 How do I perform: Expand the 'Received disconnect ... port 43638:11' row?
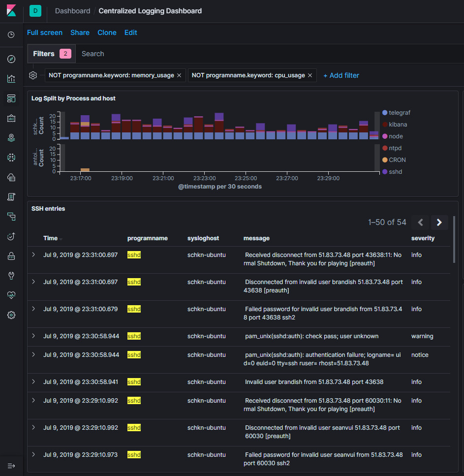[x=33, y=254]
